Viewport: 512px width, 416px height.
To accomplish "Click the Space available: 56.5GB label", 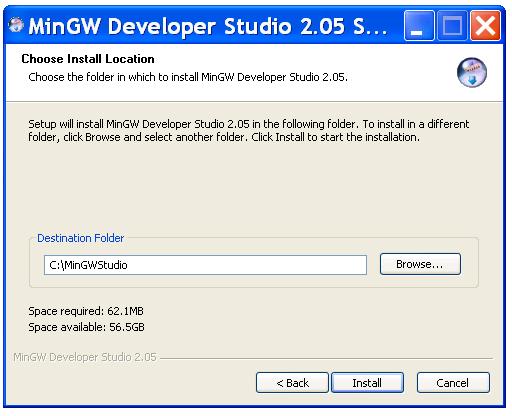I will (x=86, y=327).
